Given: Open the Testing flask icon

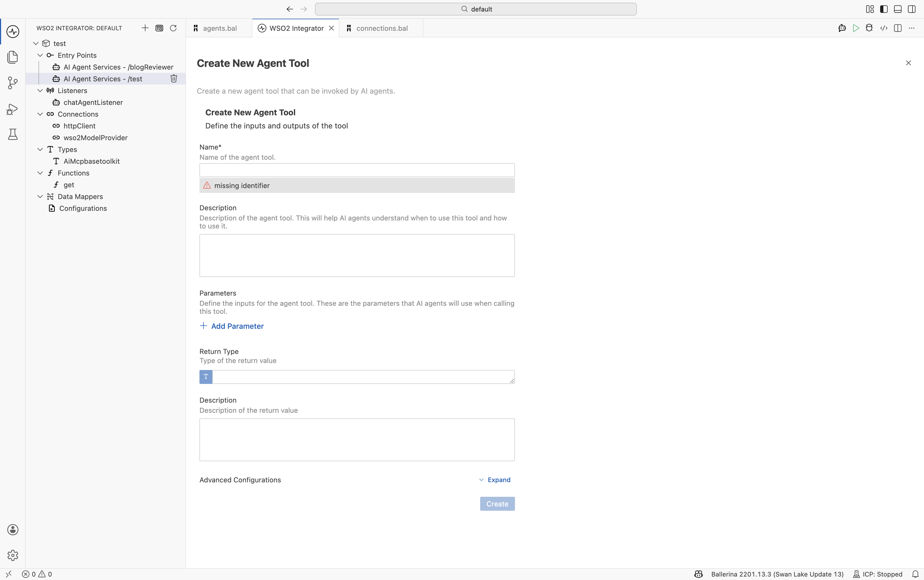Looking at the screenshot, I should [x=13, y=134].
